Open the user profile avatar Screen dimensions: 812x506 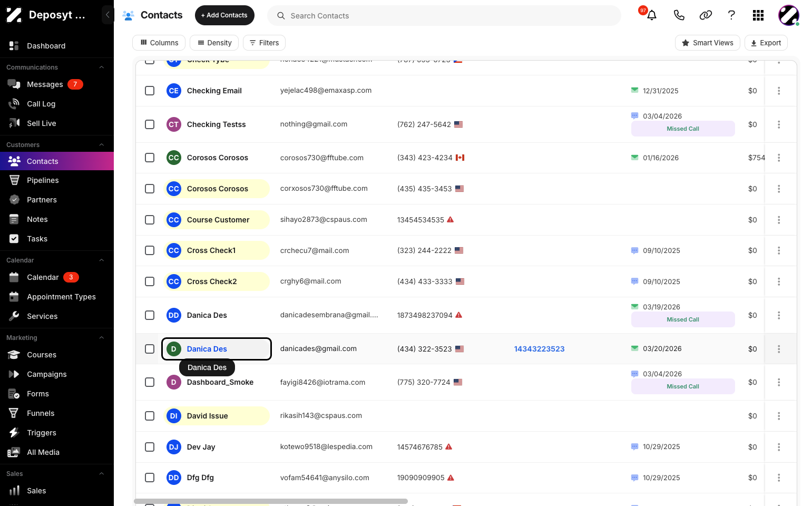tap(788, 15)
